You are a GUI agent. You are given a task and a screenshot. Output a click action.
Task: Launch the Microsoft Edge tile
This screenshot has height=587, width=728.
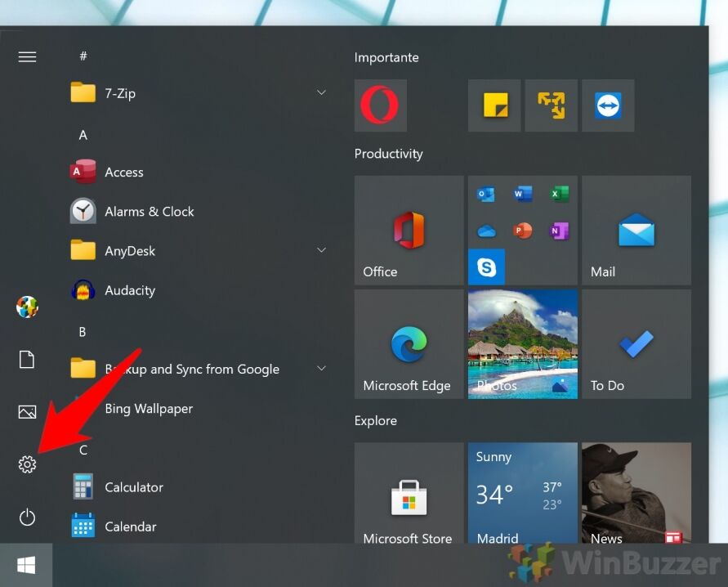point(409,344)
